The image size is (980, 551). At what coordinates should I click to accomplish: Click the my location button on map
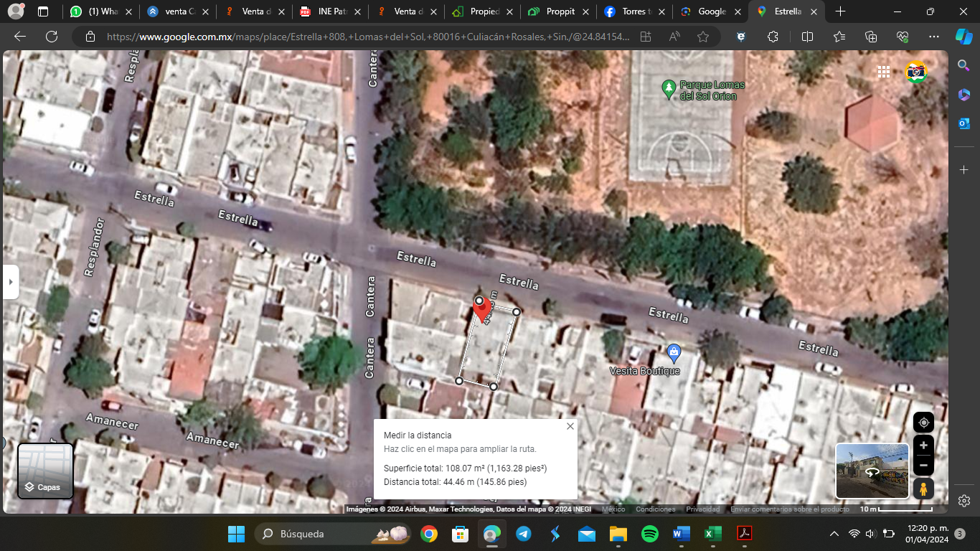[923, 422]
